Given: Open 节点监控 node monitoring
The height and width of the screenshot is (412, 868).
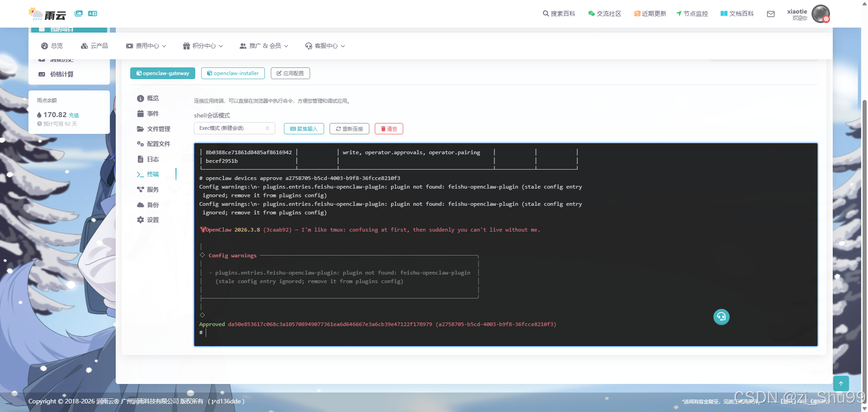Looking at the screenshot, I should (x=692, y=14).
